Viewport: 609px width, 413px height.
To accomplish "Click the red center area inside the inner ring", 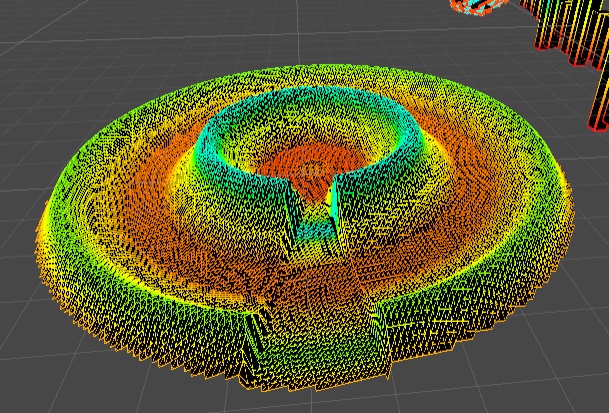I will pos(313,170).
